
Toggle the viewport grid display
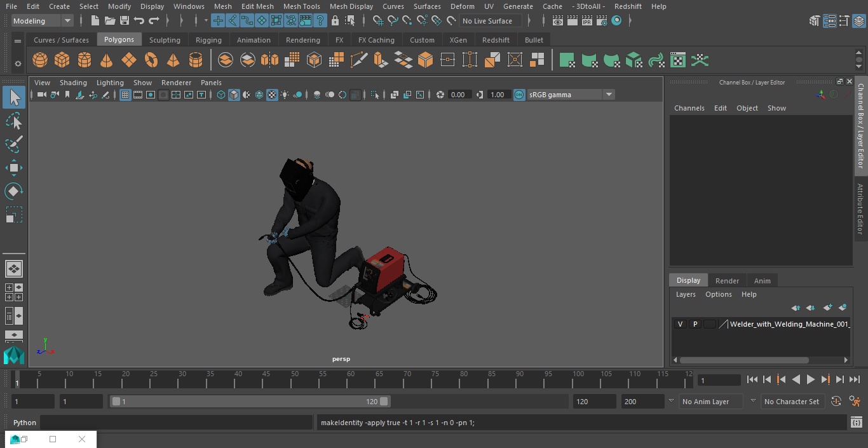125,95
